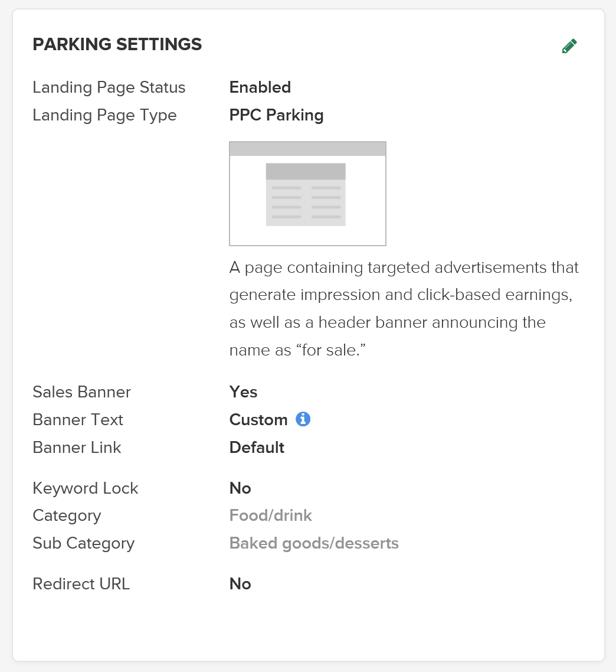Click the green pencil edit icon
Image resolution: width=616 pixels, height=672 pixels.
(569, 46)
